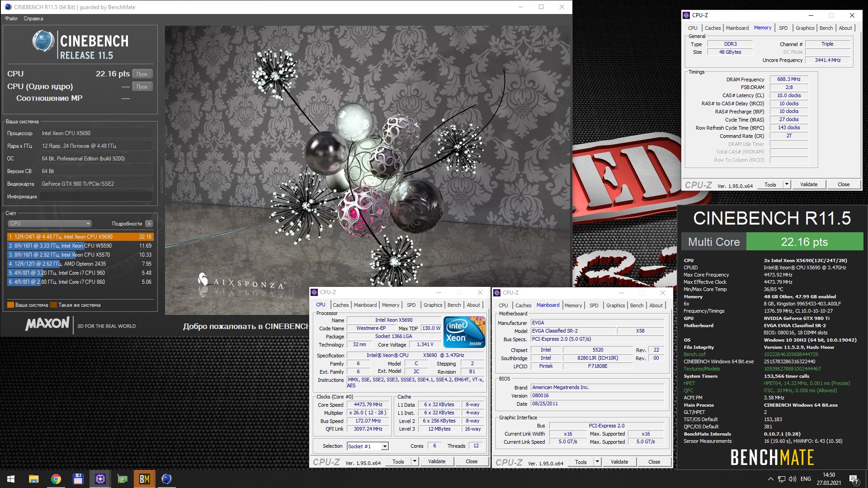
Task: Click Core Speed value 4473.79 MHz
Action: (x=368, y=404)
